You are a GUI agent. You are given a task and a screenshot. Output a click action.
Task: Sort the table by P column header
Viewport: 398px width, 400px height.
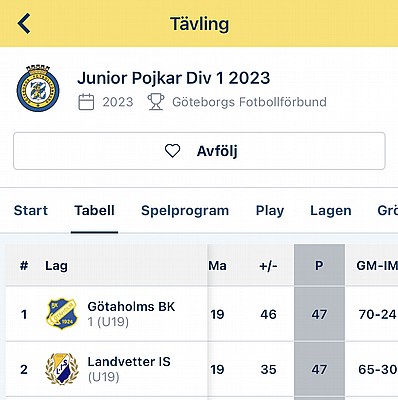pos(319,266)
